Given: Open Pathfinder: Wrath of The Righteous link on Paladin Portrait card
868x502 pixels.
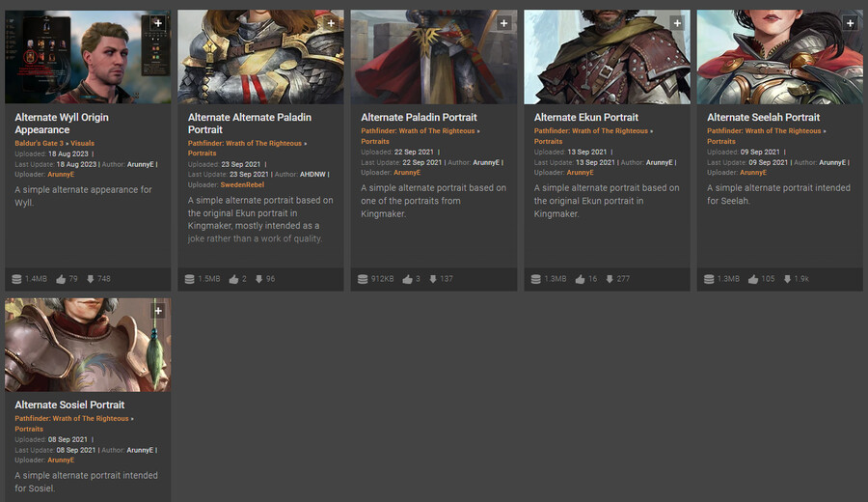Looking at the screenshot, I should 418,130.
